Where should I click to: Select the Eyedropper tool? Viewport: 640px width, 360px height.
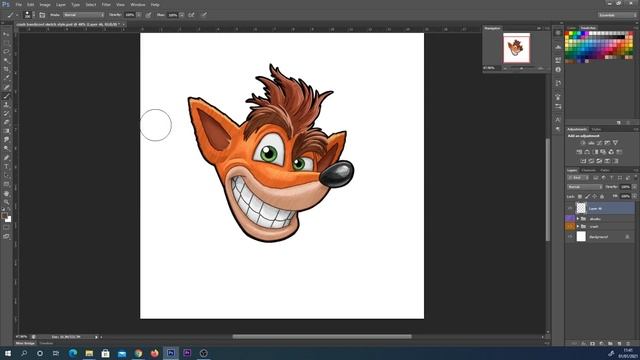(6, 78)
